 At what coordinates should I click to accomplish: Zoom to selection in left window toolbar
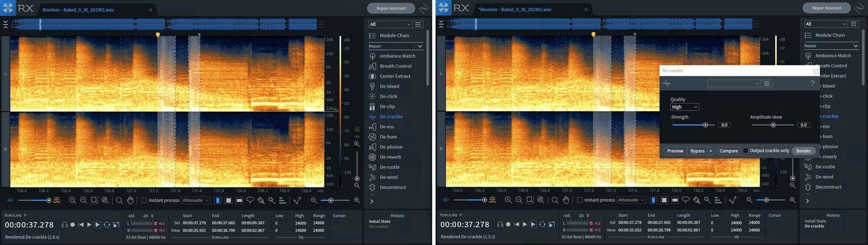pos(94,200)
